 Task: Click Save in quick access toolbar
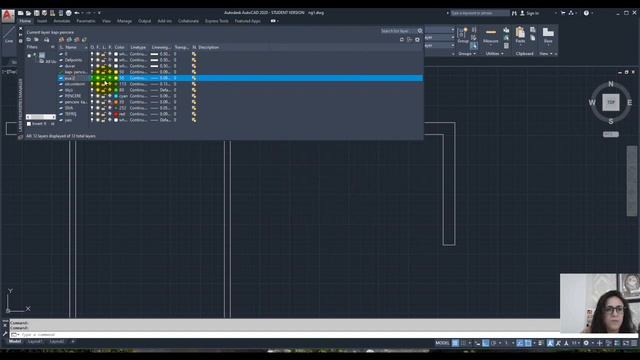click(37, 13)
